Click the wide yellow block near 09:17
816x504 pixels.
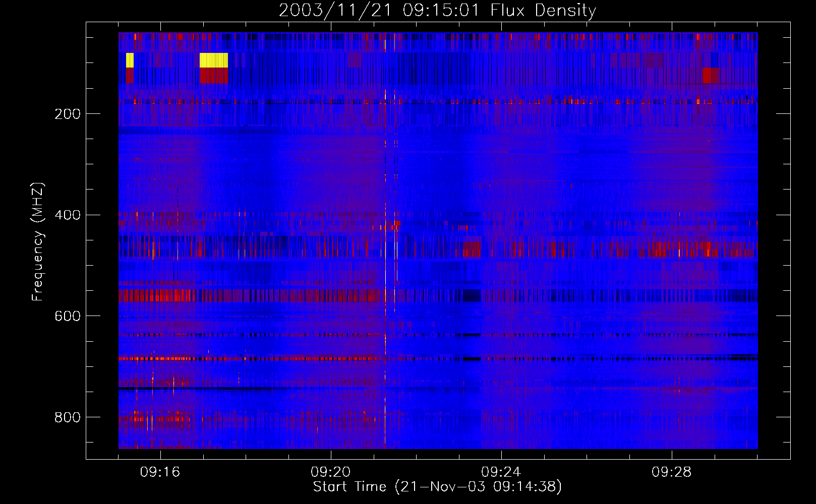214,60
